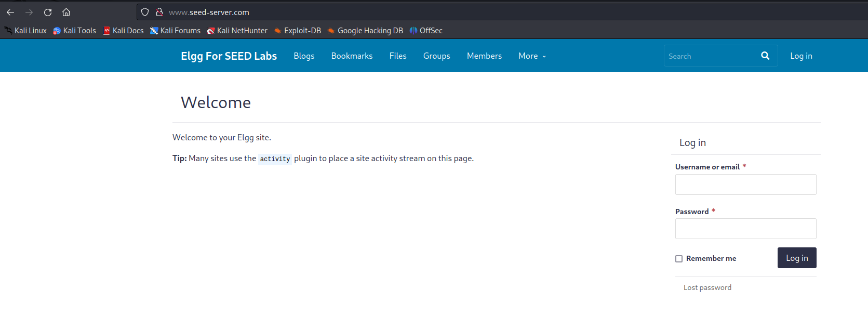868x330 pixels.
Task: Open the Files menu item
Action: (x=398, y=56)
